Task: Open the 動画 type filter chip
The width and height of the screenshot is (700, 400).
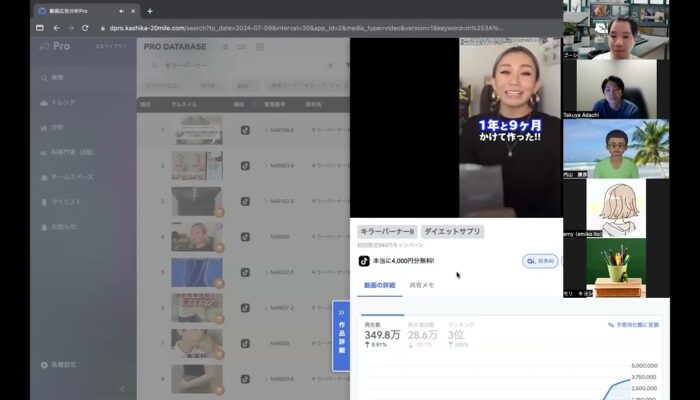Action: 245,85
